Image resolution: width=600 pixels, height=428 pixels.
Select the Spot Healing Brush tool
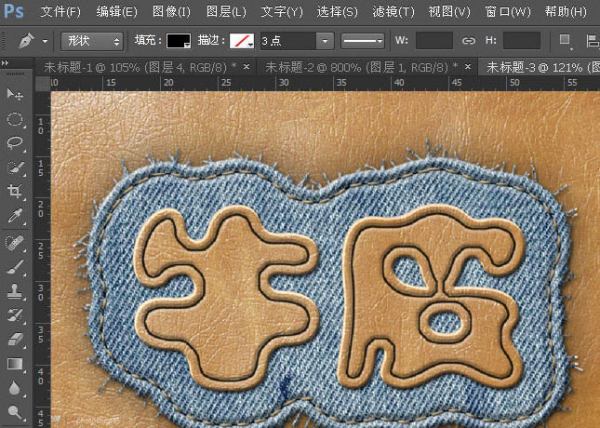point(15,242)
